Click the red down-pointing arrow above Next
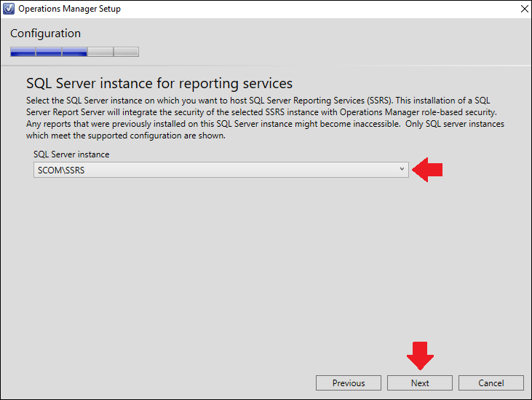This screenshot has height=400, width=532. [420, 356]
